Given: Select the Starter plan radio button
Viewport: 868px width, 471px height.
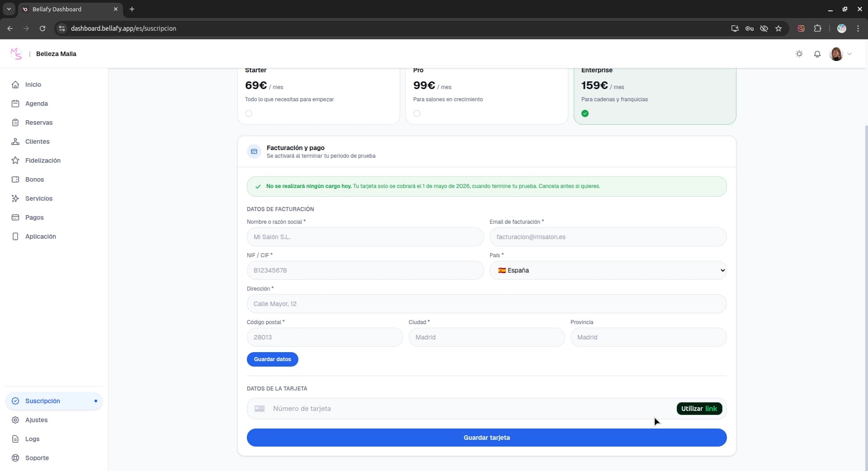Looking at the screenshot, I should point(249,113).
